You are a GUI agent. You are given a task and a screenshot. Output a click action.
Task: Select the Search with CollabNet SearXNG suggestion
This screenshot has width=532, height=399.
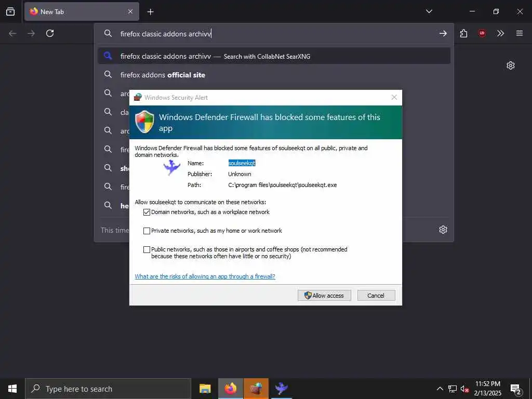(274, 56)
